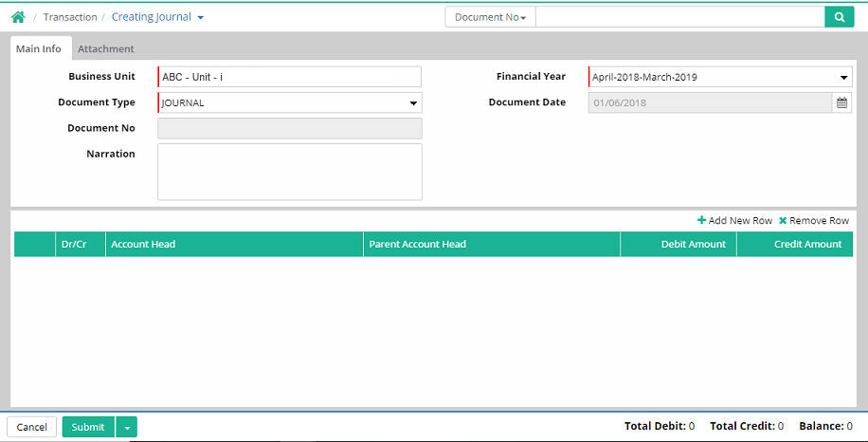Open the Document No search filter dropdown
Screen dimensions: 868x442
click(x=490, y=17)
